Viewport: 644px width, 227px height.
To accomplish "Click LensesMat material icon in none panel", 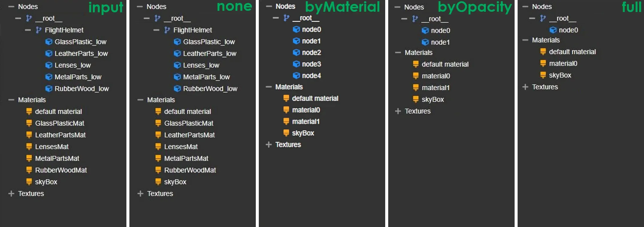I will (x=158, y=147).
